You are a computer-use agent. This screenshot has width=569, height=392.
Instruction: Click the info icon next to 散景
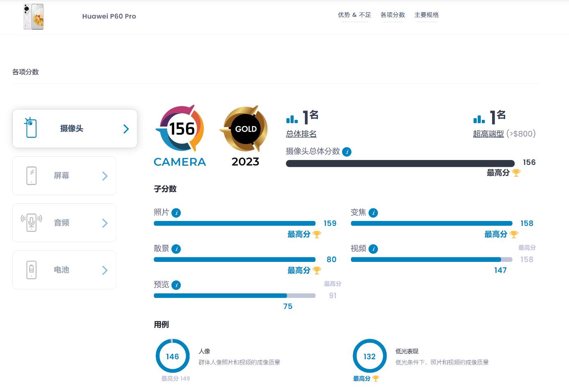[176, 249]
